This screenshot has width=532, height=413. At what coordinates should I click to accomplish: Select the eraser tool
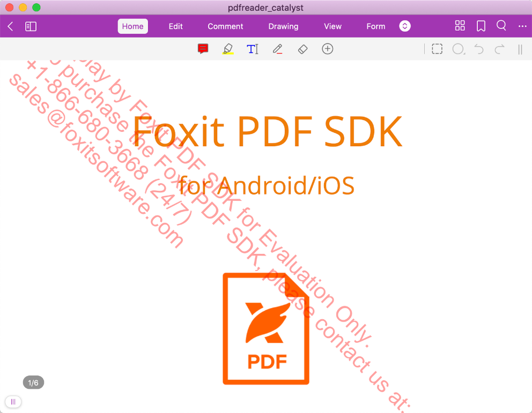click(x=302, y=49)
